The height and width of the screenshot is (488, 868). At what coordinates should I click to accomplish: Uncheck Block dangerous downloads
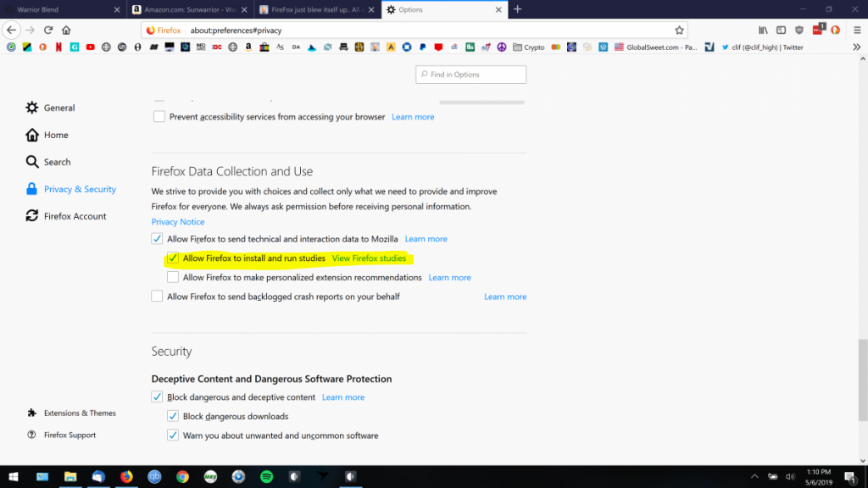point(173,416)
